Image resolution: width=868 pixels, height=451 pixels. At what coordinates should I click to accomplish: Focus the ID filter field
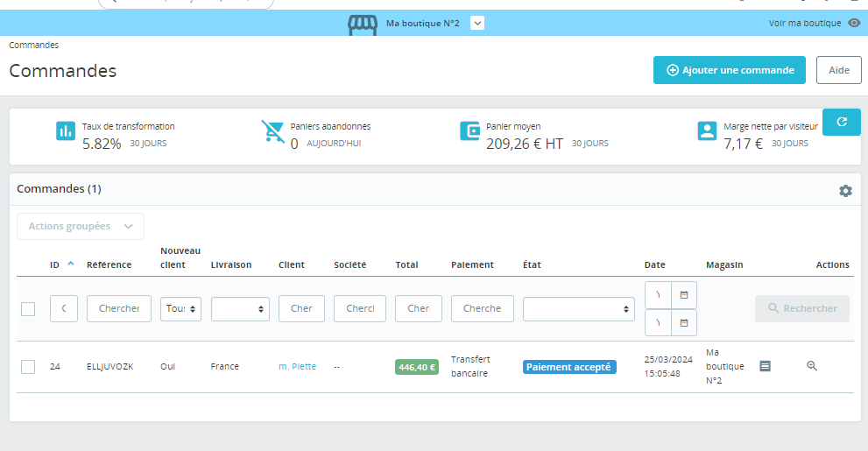click(x=64, y=309)
